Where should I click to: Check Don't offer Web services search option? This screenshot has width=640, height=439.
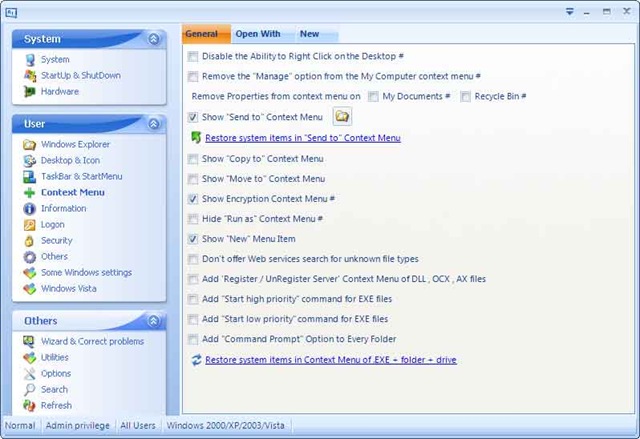(193, 259)
